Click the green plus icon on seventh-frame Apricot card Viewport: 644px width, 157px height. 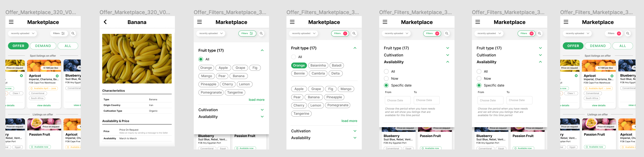pyautogui.click(x=612, y=76)
